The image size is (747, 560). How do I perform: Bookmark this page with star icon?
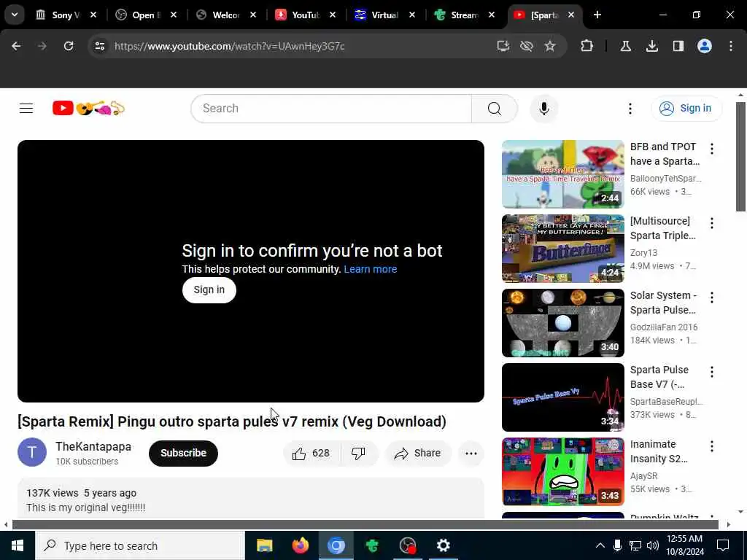point(550,46)
